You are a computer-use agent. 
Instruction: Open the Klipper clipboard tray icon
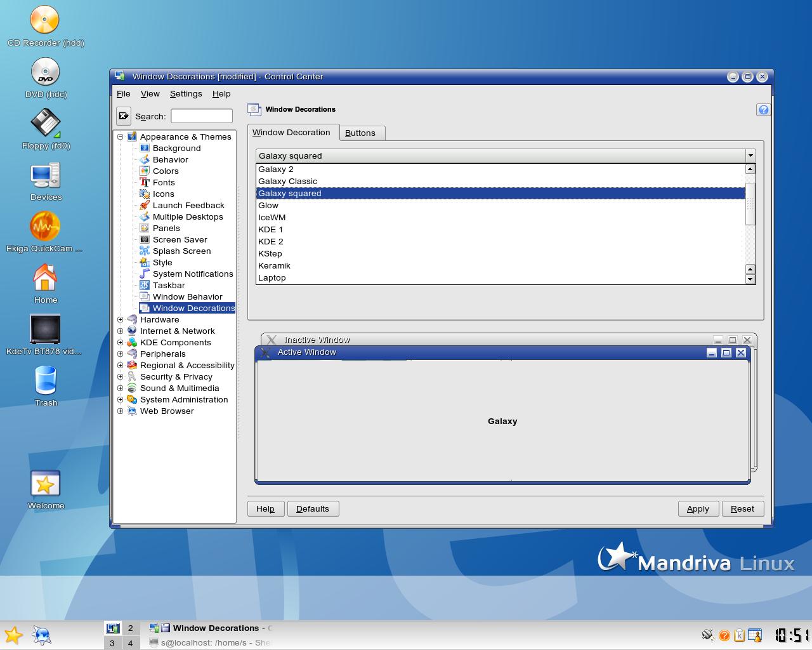click(x=739, y=635)
